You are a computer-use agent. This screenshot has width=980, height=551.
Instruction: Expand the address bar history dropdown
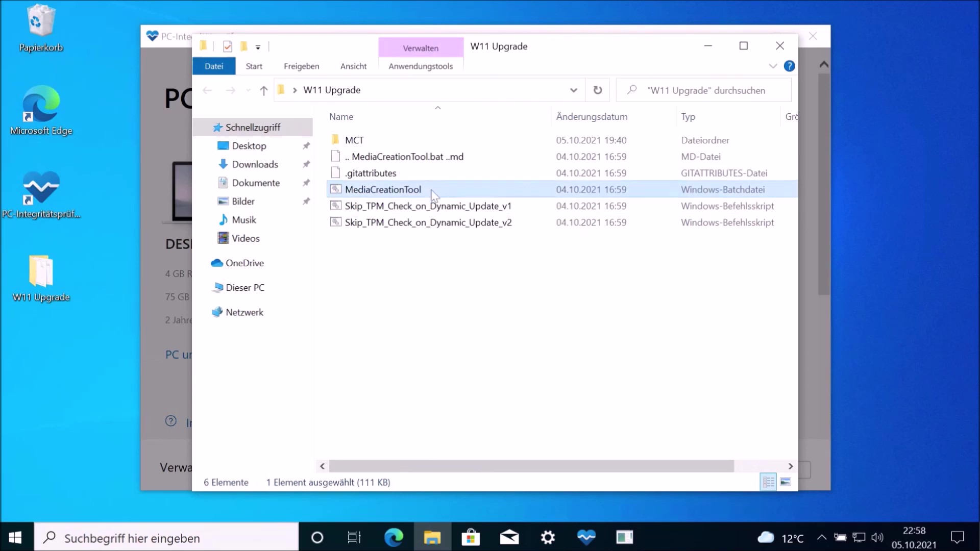[573, 90]
